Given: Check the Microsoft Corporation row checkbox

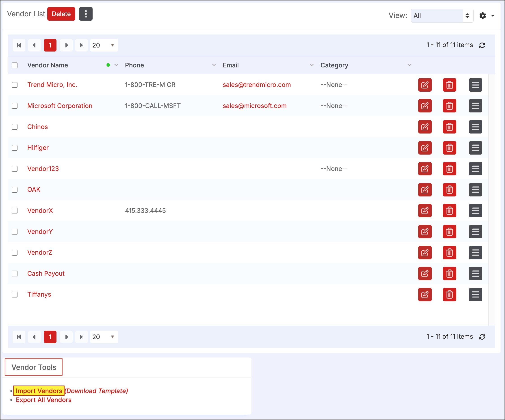Looking at the screenshot, I should click(15, 106).
